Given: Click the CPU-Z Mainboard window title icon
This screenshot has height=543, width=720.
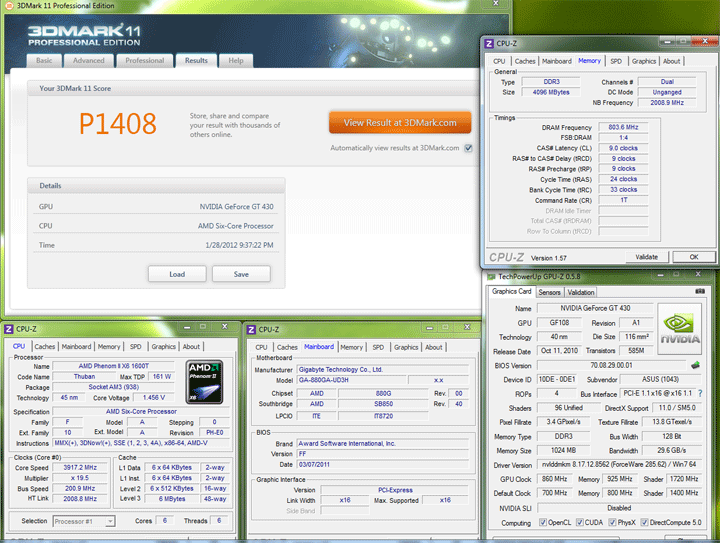Looking at the screenshot, I should (251, 330).
